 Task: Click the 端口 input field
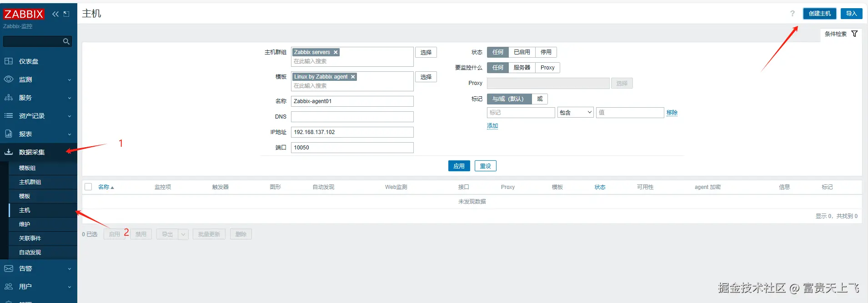point(352,148)
